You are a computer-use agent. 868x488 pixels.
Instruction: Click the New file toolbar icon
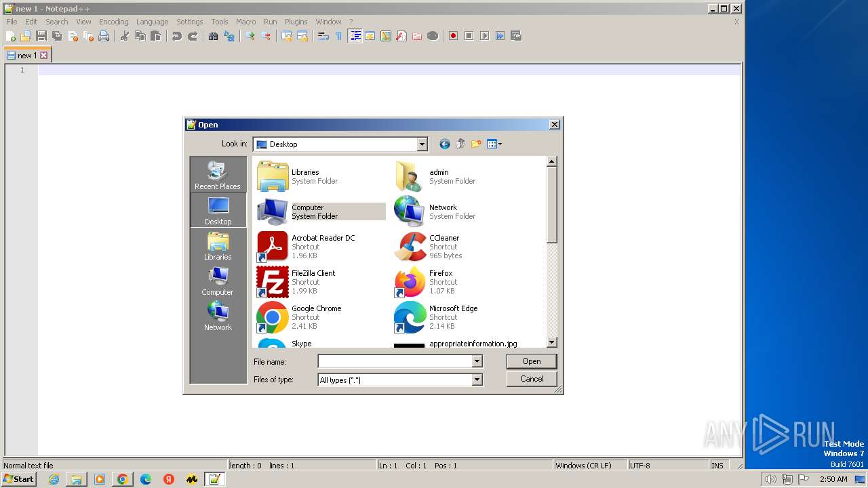pos(11,36)
